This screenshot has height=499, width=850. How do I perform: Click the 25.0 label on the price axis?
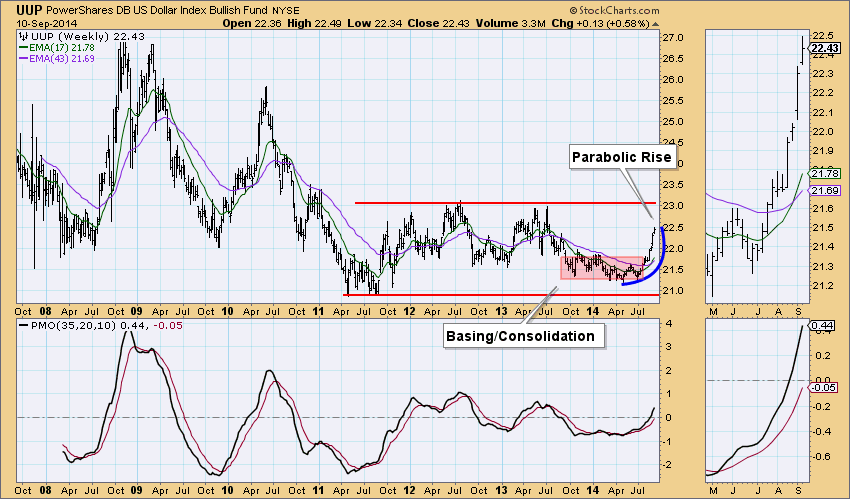[x=672, y=122]
